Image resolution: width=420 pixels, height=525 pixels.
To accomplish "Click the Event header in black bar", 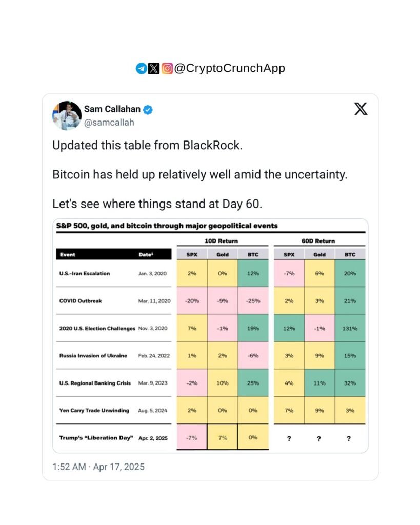I will coord(67,254).
